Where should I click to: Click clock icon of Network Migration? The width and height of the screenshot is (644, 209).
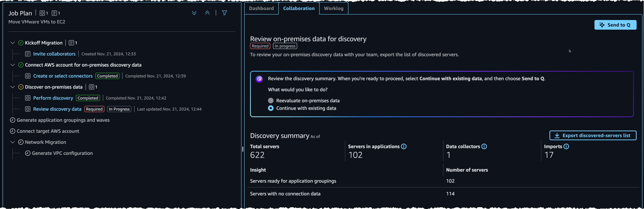21,142
